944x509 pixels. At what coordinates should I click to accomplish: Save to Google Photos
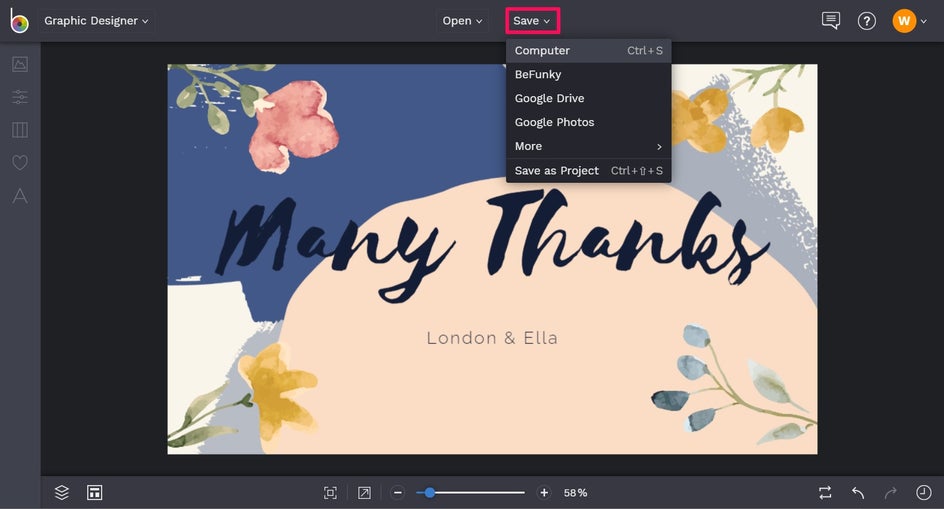(588, 122)
